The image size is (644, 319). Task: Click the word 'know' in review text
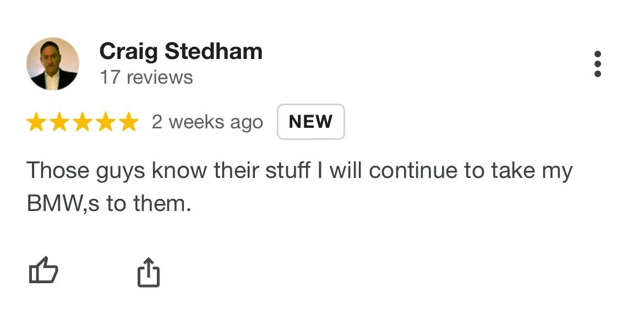pos(179,171)
